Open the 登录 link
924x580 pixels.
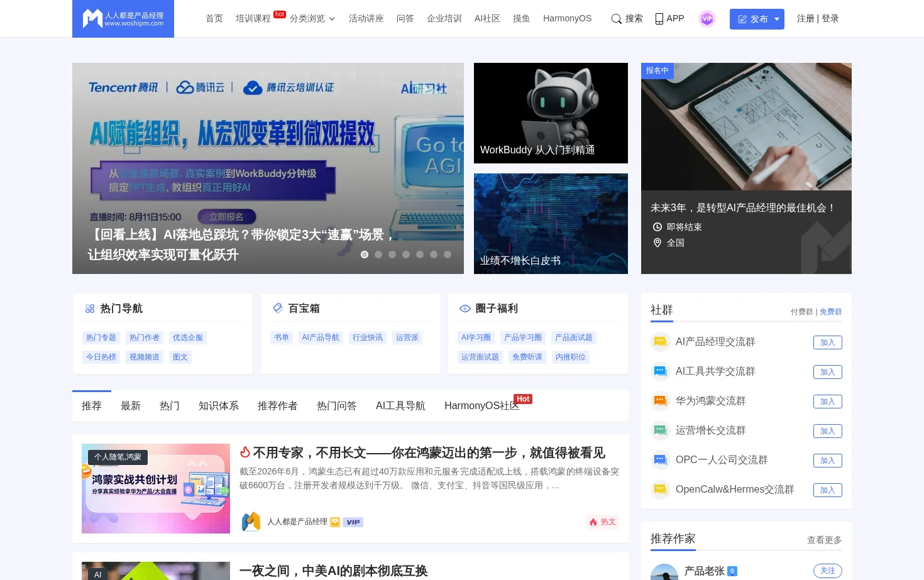click(830, 19)
